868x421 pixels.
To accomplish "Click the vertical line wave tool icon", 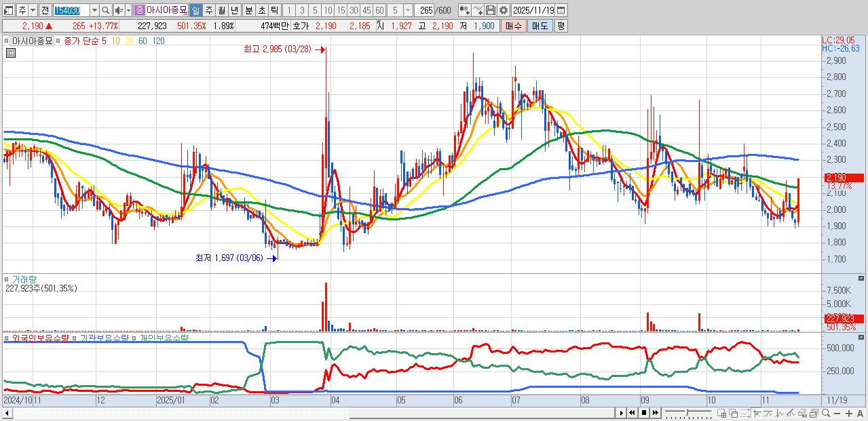I will (x=779, y=413).
